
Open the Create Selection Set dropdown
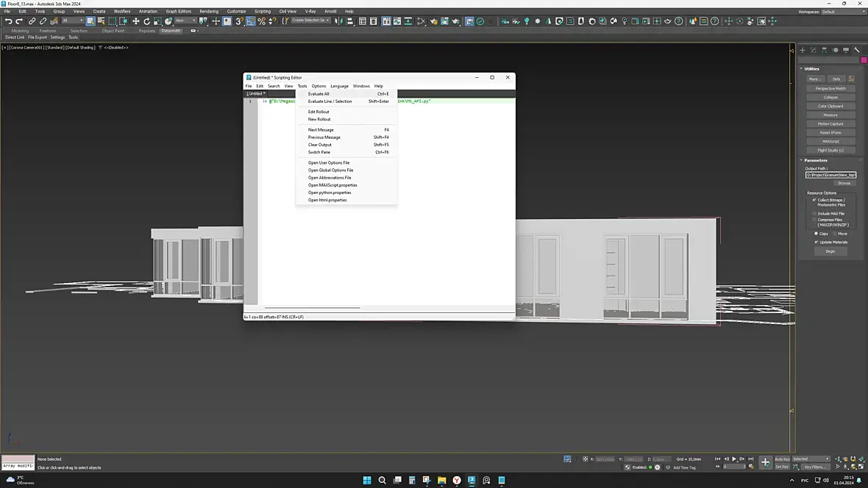click(311, 21)
